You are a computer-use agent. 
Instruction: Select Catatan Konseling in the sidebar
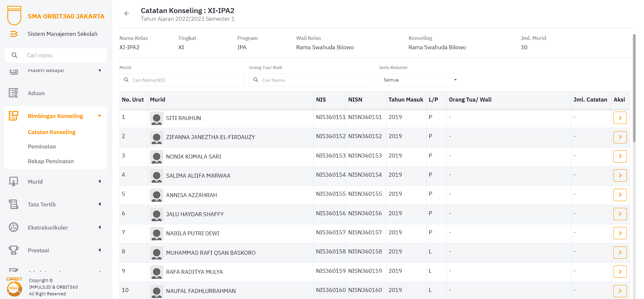pyautogui.click(x=52, y=132)
